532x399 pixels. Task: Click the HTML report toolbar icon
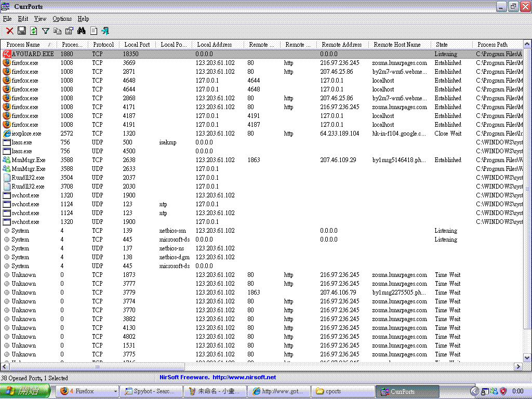pyautogui.click(x=94, y=31)
